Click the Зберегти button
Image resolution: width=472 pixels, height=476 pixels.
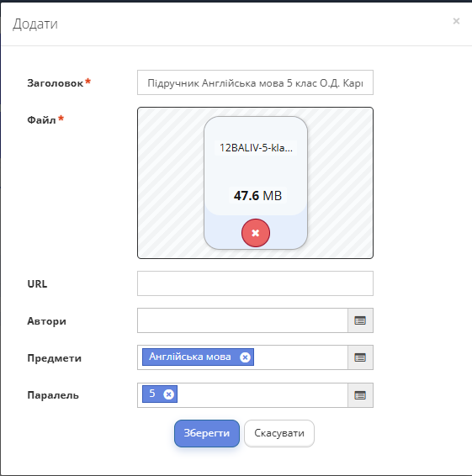tap(207, 433)
